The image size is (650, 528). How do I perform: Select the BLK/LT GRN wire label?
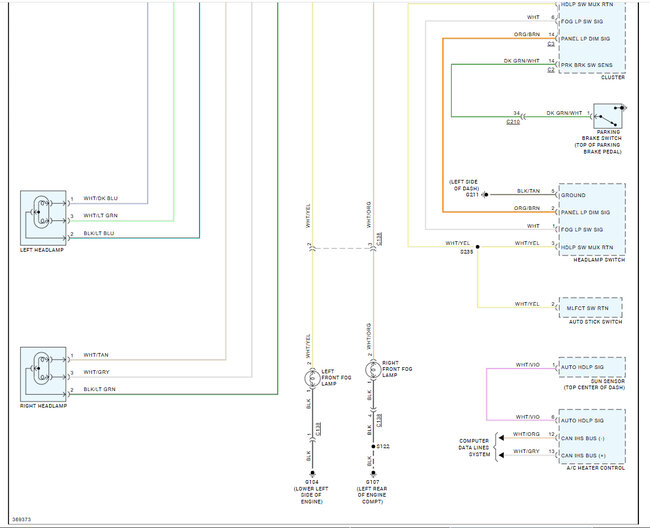pos(100,389)
